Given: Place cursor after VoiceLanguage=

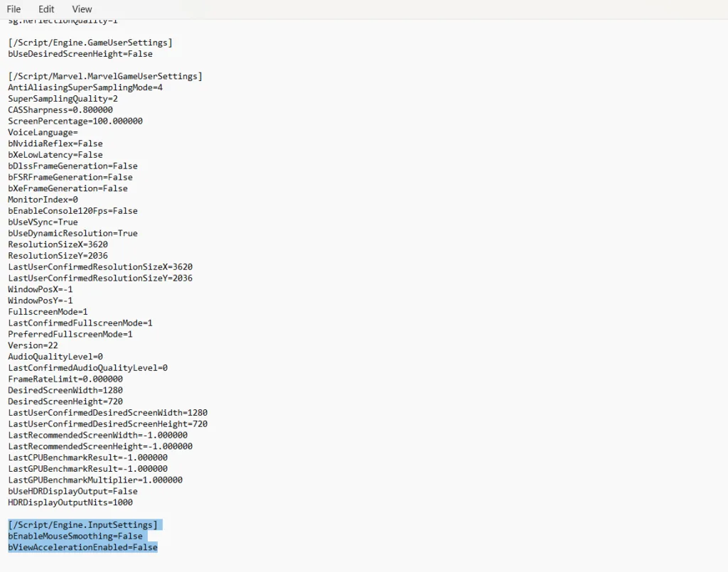Looking at the screenshot, I should pyautogui.click(x=78, y=132).
